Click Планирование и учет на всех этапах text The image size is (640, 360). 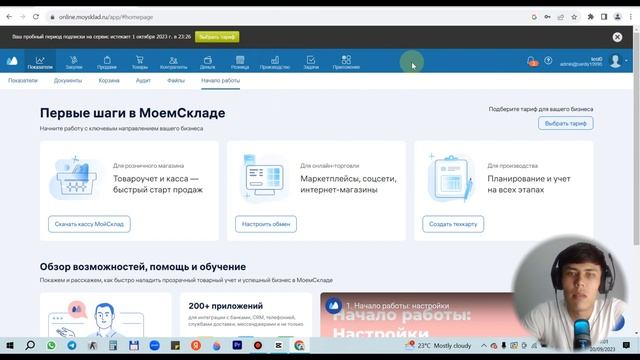click(529, 184)
